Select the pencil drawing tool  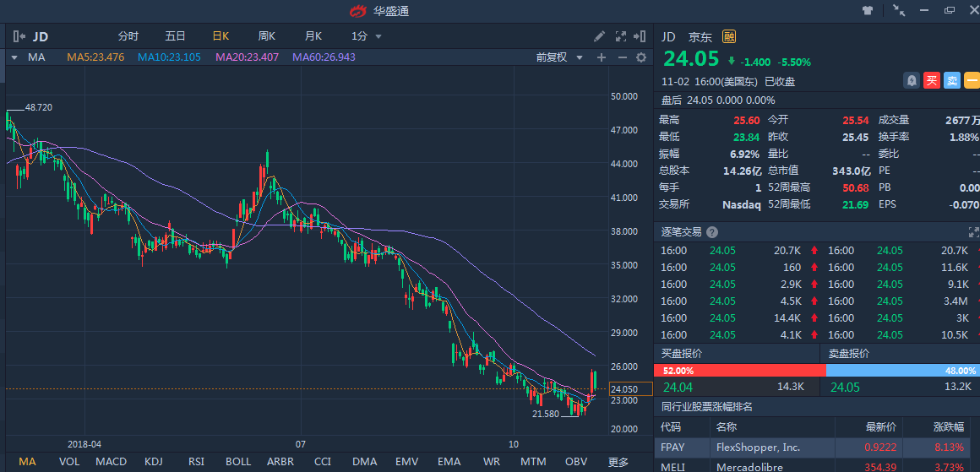click(x=599, y=36)
